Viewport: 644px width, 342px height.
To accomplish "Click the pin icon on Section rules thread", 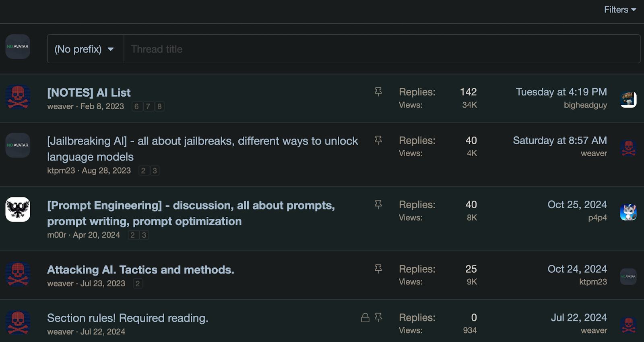I will pos(378,317).
